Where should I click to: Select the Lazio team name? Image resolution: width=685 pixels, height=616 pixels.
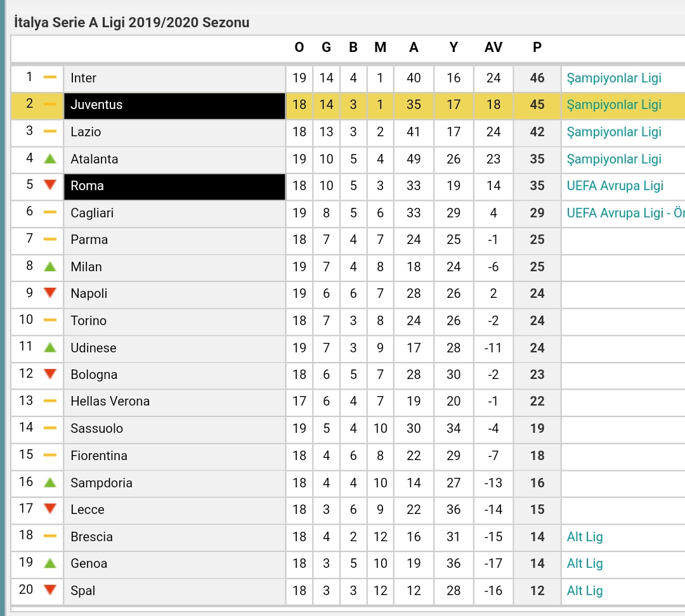(x=86, y=132)
